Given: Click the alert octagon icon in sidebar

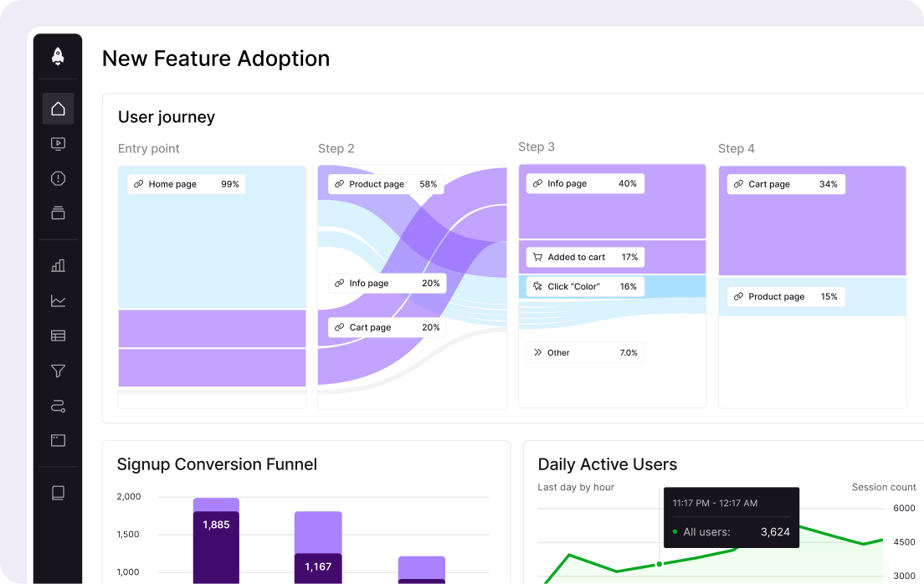Looking at the screenshot, I should tap(58, 178).
